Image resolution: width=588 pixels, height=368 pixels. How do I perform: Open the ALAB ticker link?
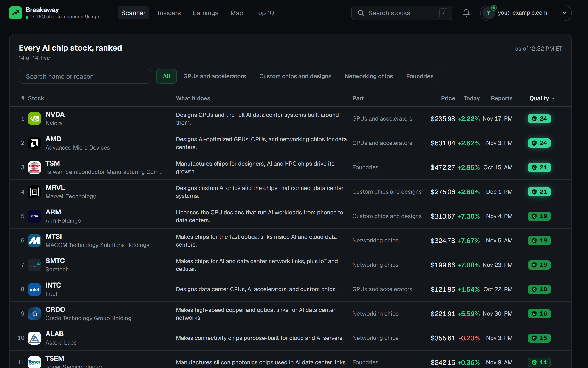(54, 334)
